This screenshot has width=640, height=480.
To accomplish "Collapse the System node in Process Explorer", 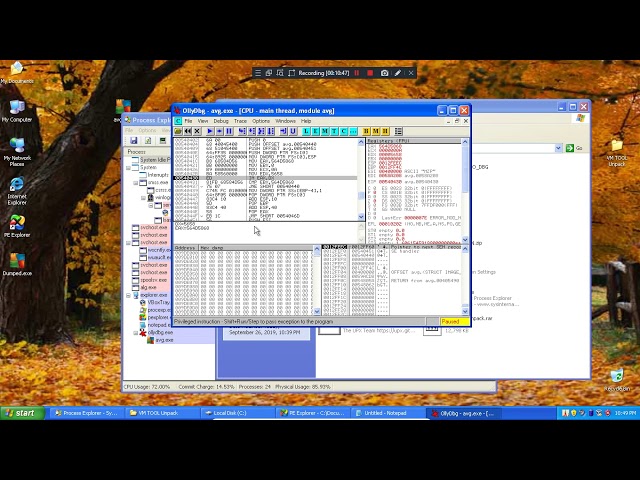I will coord(128,167).
